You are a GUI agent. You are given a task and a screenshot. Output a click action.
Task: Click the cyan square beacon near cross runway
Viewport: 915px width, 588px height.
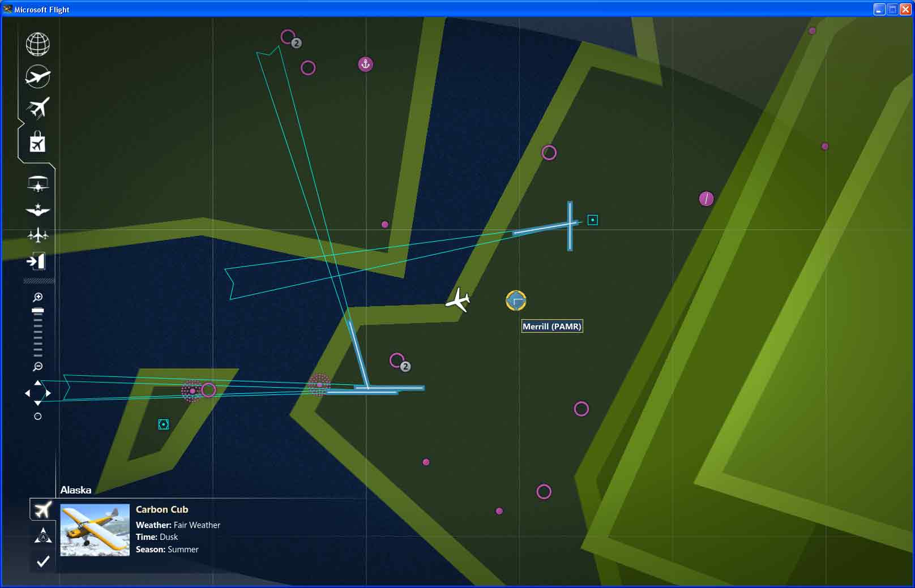tap(593, 220)
